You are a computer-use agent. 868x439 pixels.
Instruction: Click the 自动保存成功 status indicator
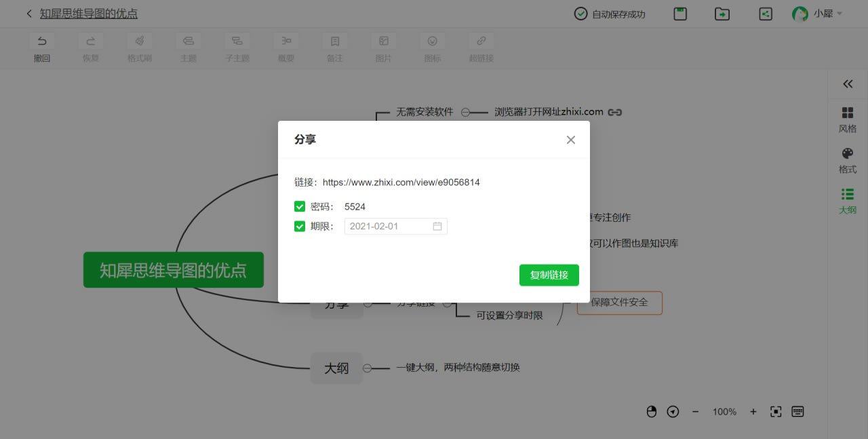(x=610, y=14)
